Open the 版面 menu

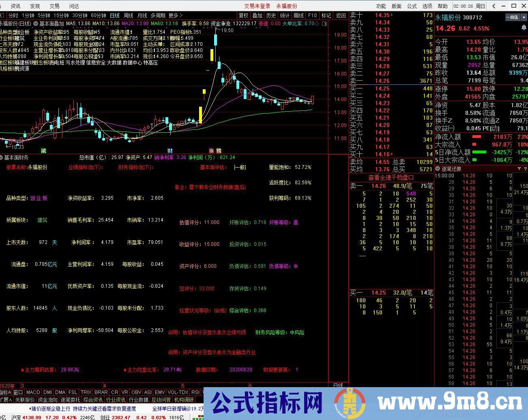point(396,6)
